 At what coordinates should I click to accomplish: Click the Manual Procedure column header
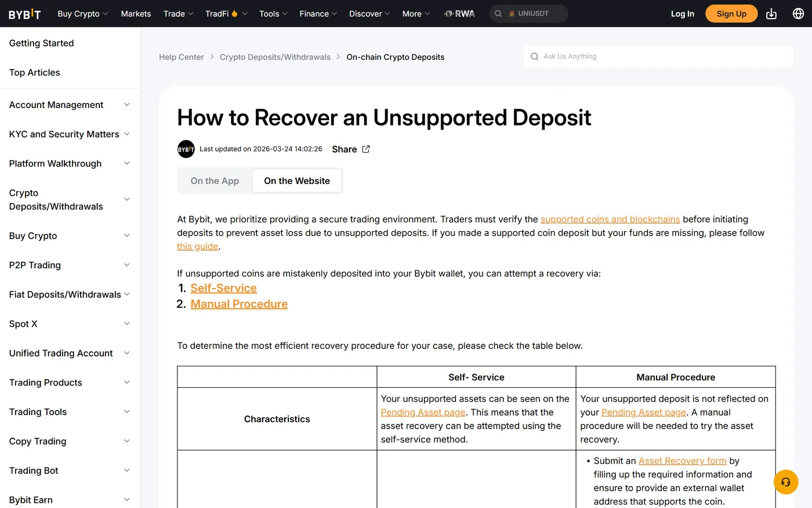click(676, 377)
